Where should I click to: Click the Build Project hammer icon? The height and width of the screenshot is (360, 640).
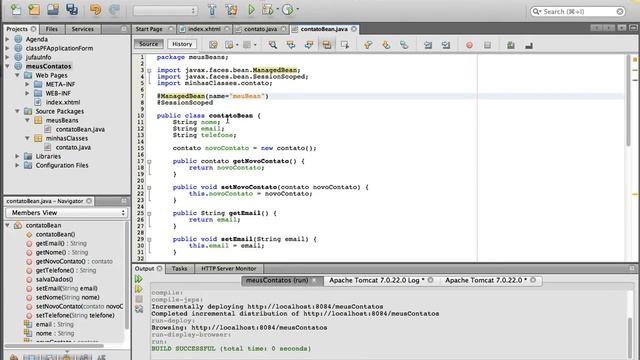coord(212,9)
